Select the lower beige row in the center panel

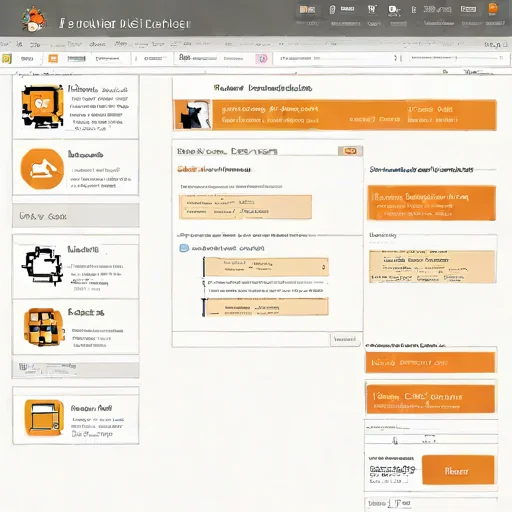click(267, 307)
